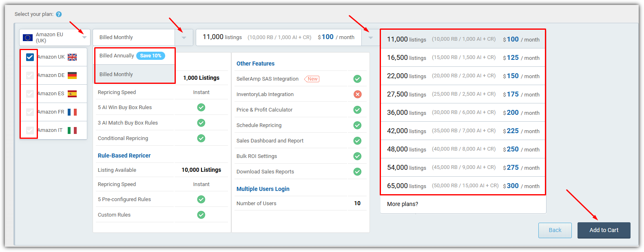
Task: Click the German flag next to Amazon DE
Action: tap(72, 75)
